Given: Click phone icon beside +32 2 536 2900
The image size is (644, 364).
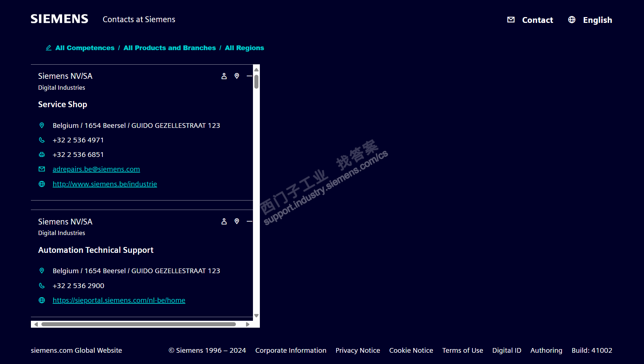Looking at the screenshot, I should pyautogui.click(x=42, y=286).
